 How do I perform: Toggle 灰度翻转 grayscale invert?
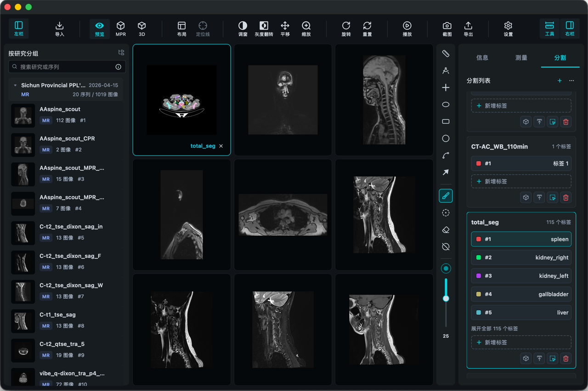click(x=264, y=28)
